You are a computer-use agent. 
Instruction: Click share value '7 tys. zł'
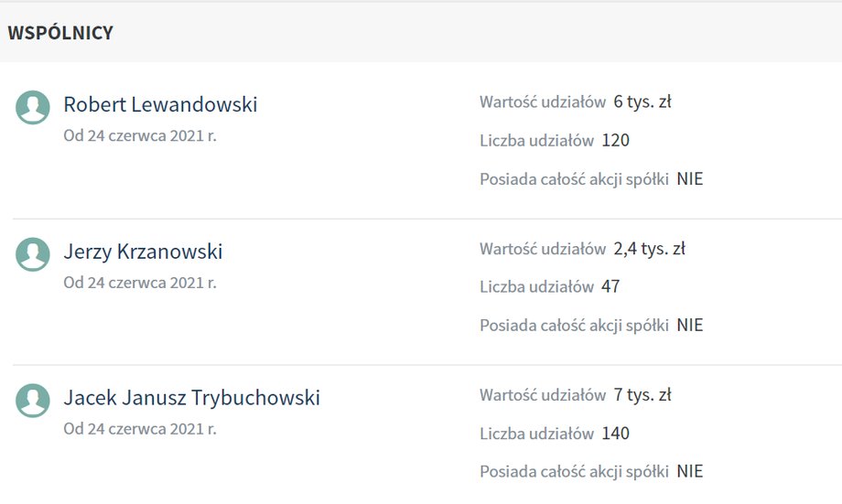tap(642, 395)
